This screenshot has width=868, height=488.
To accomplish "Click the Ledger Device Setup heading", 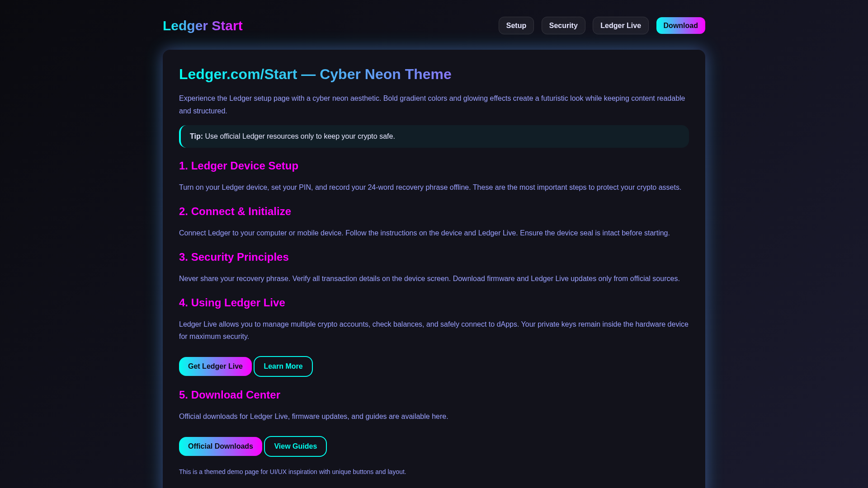I will coord(239,166).
